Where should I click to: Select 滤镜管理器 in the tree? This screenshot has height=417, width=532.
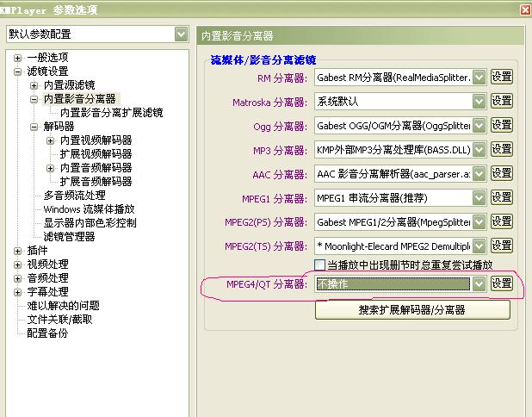point(69,237)
